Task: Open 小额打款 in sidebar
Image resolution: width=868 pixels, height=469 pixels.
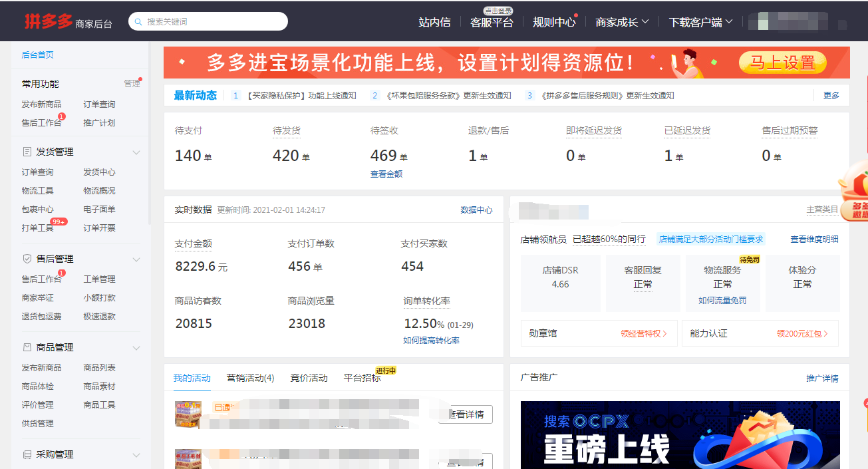Action: click(x=99, y=298)
